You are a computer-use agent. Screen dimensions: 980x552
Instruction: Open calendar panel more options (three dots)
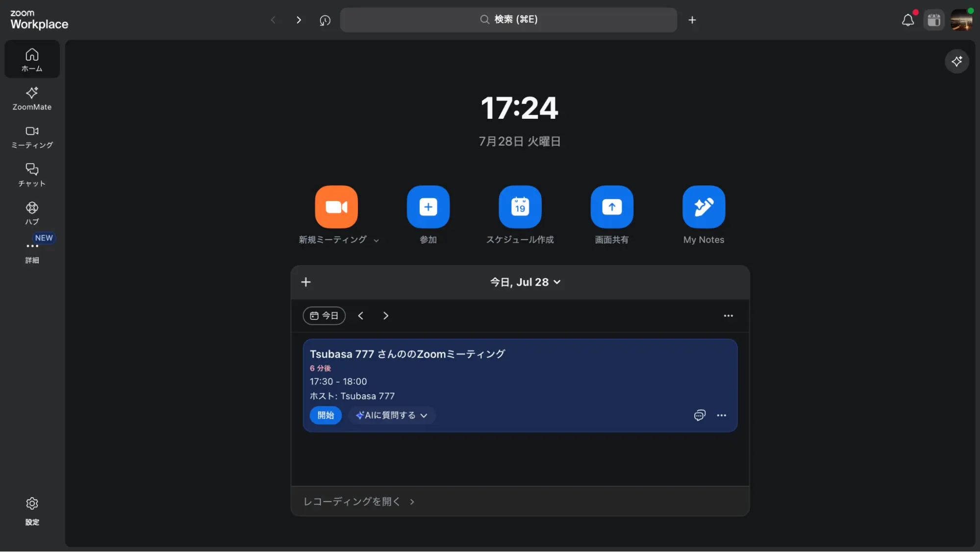[728, 315]
